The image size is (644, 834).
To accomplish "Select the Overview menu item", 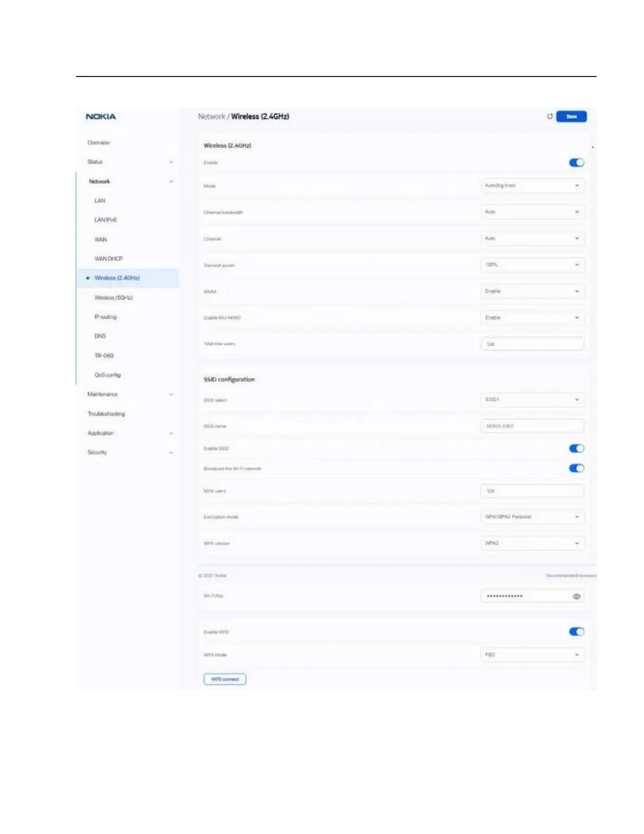I will 99,142.
